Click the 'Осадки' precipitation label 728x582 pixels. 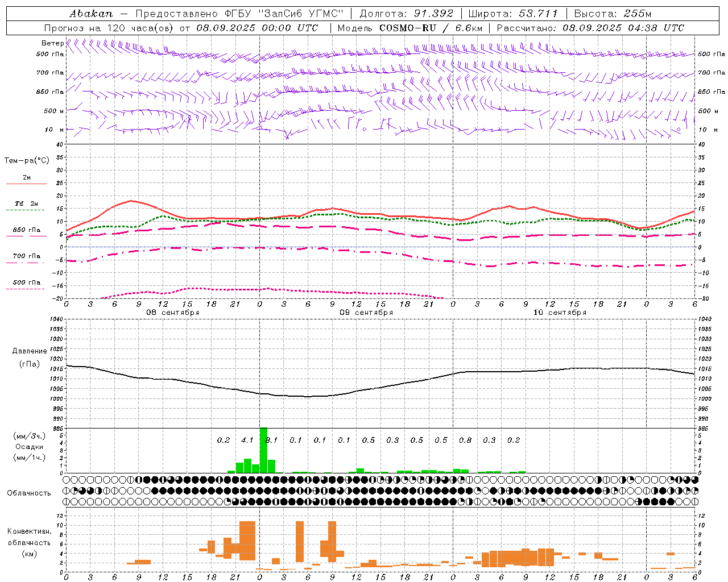(30, 447)
